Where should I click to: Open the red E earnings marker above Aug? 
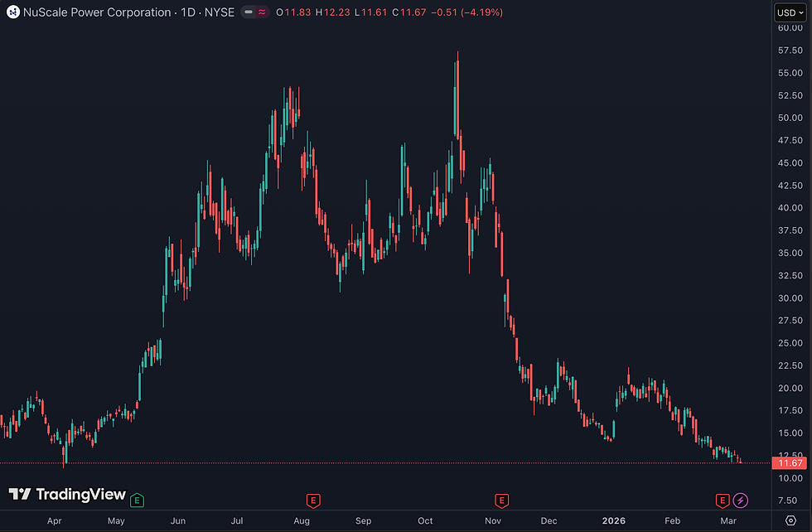pyautogui.click(x=313, y=501)
